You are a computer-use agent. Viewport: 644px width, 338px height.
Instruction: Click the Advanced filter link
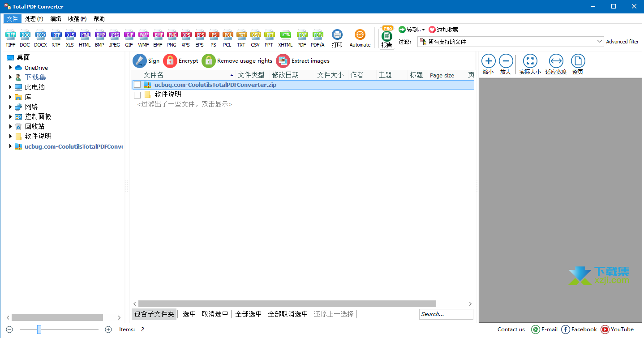coord(623,42)
